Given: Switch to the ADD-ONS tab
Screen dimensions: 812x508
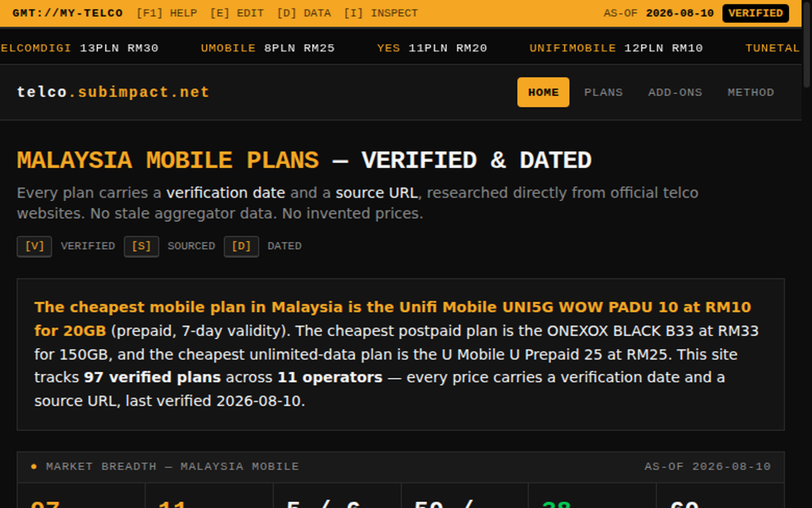Looking at the screenshot, I should 675,92.
